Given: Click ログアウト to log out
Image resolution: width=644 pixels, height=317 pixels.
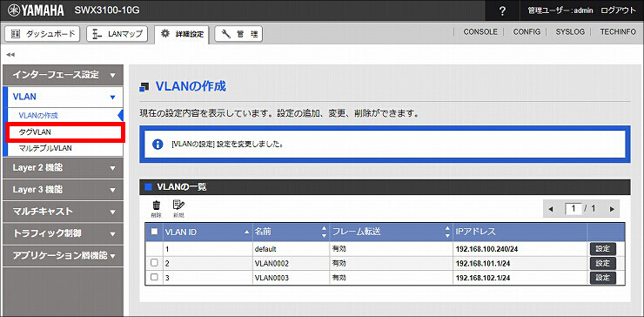Looking at the screenshot, I should click(618, 10).
